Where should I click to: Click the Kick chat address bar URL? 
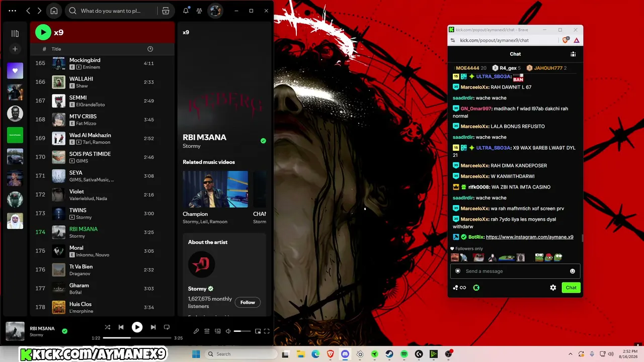pyautogui.click(x=494, y=40)
